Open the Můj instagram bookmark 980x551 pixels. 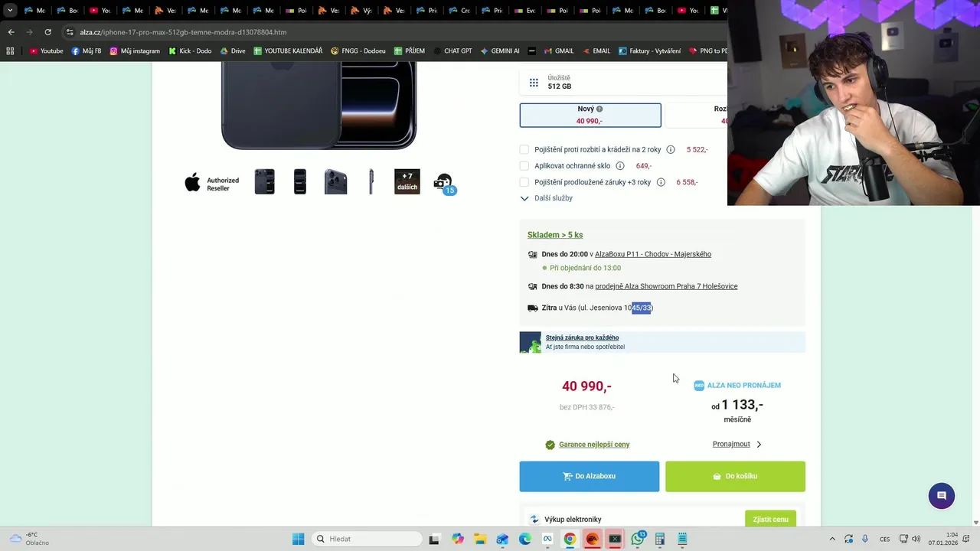pos(135,51)
